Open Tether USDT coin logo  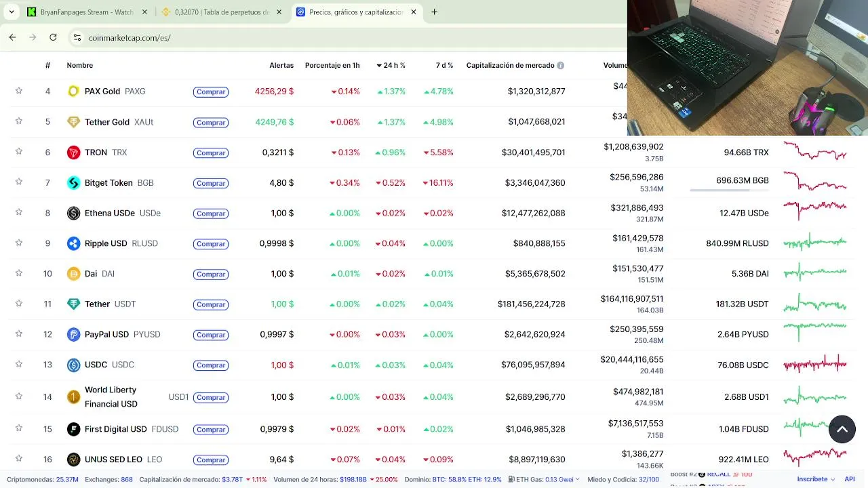pyautogui.click(x=73, y=304)
